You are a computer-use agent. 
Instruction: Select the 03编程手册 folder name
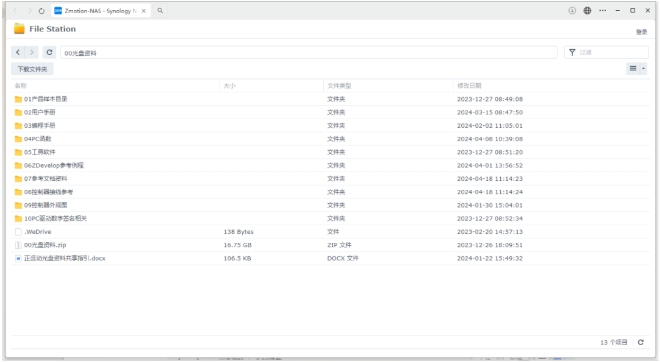[x=40, y=125]
